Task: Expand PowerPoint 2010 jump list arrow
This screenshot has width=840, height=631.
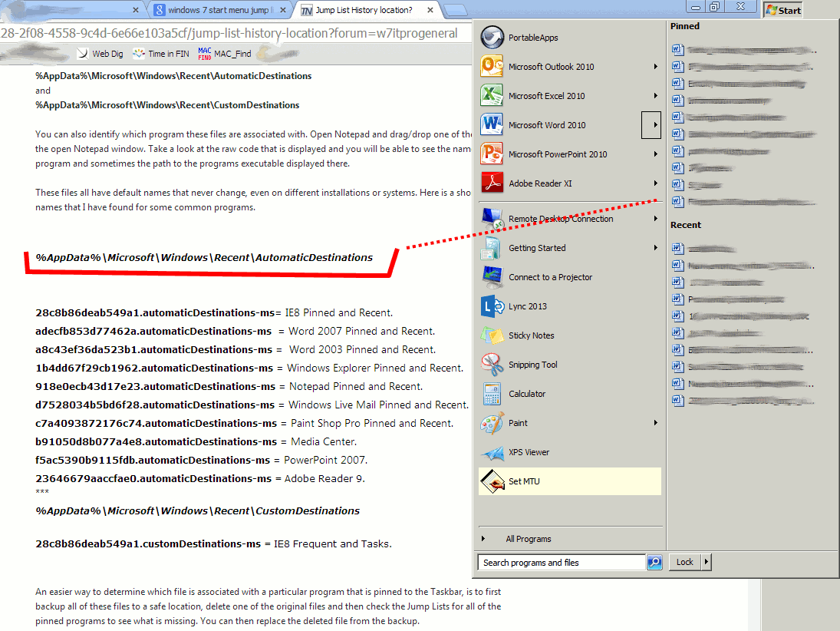Action: (x=655, y=154)
